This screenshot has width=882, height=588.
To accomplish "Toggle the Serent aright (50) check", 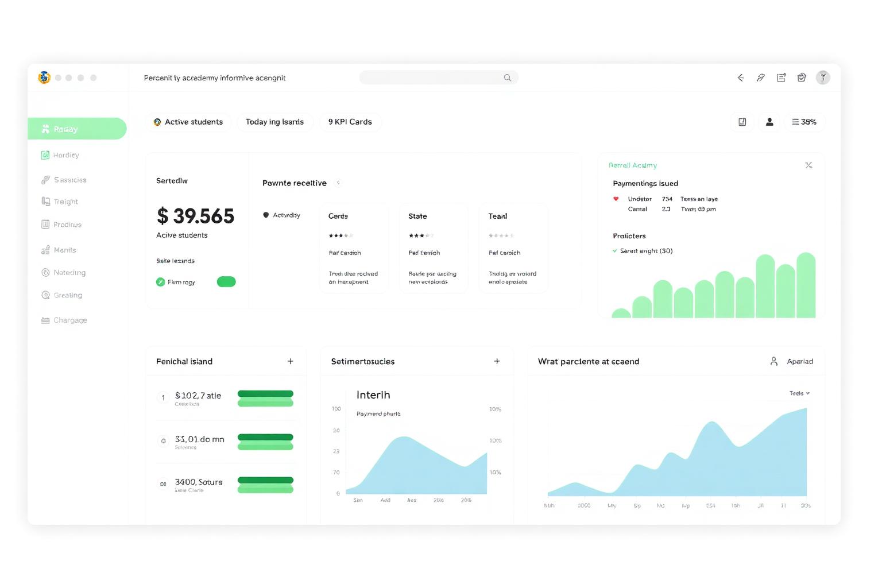I will coord(615,251).
